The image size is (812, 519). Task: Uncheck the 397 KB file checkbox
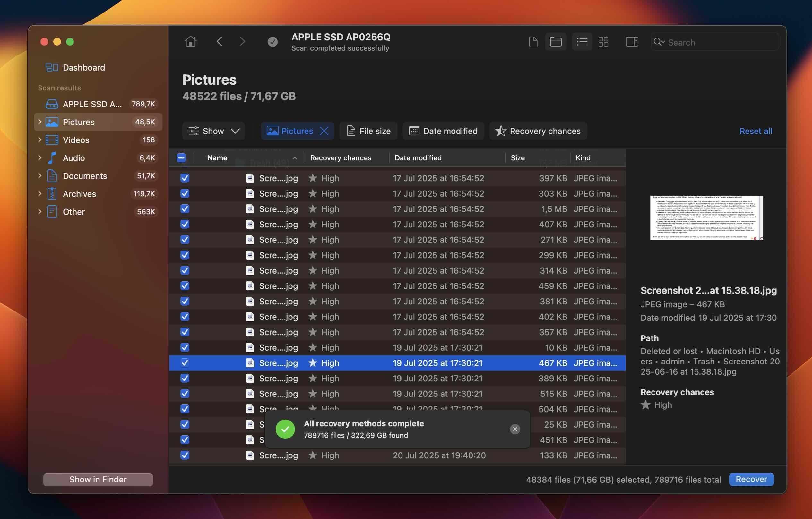pos(185,178)
